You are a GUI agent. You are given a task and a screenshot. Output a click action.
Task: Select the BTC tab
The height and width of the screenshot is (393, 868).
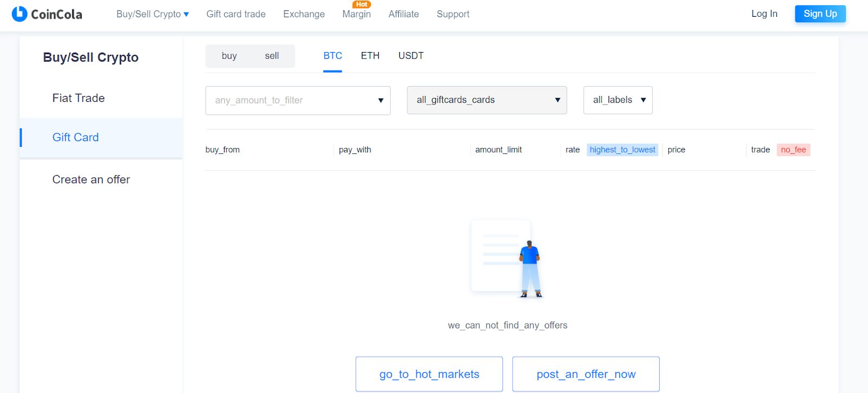pyautogui.click(x=333, y=56)
